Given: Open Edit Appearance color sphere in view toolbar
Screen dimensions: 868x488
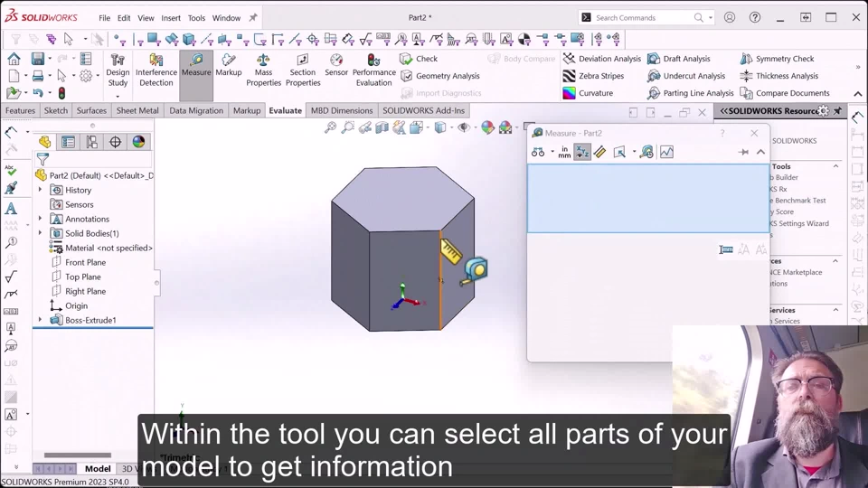Looking at the screenshot, I should (487, 127).
